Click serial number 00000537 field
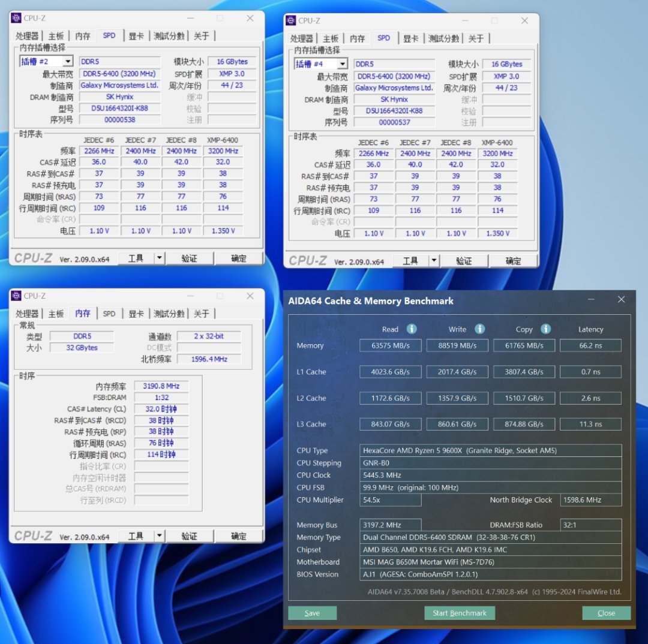This screenshot has width=648, height=644. 394,122
